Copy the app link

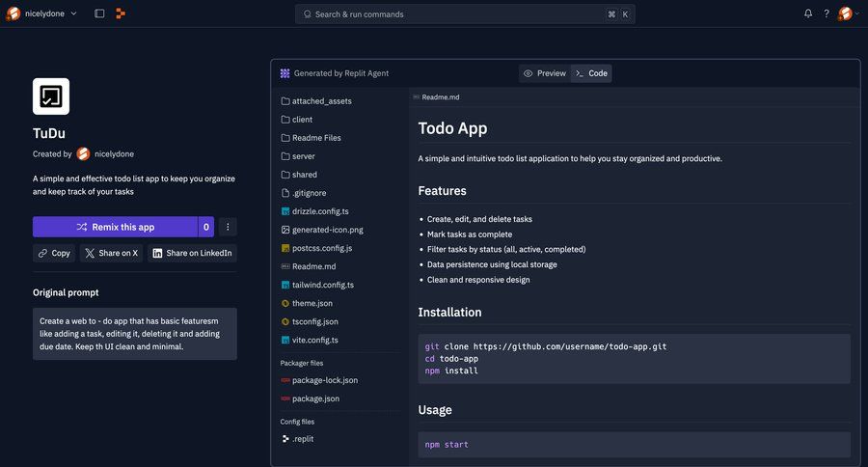pyautogui.click(x=54, y=253)
